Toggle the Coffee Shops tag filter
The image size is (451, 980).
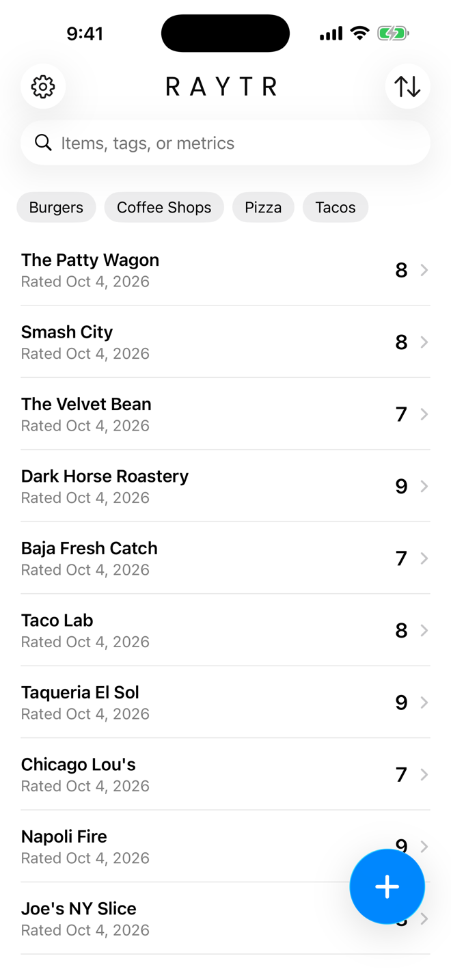pyautogui.click(x=164, y=207)
